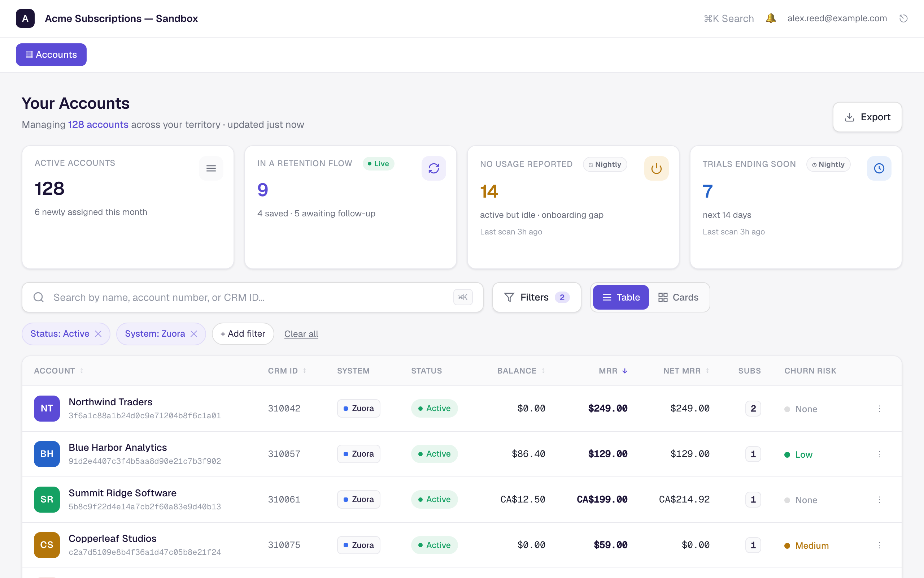Viewport: 924px width, 578px height.
Task: Sort table by CRM ID column
Action: pos(287,371)
